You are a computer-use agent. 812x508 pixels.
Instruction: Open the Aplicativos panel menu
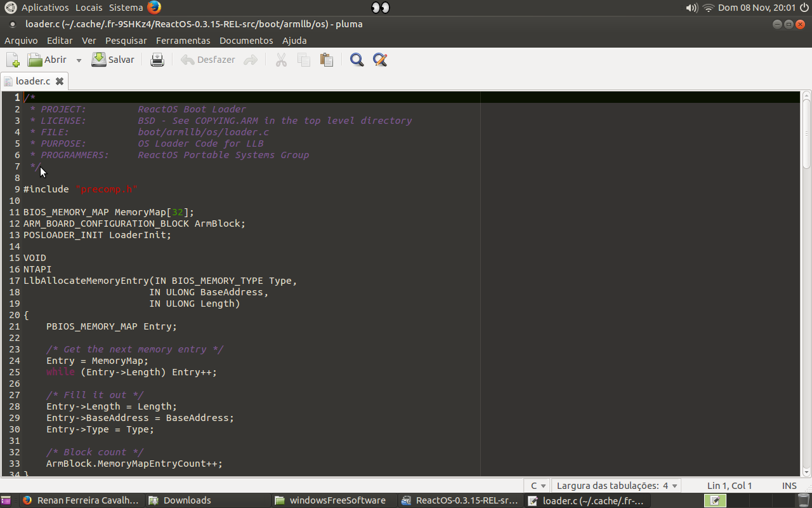(45, 8)
